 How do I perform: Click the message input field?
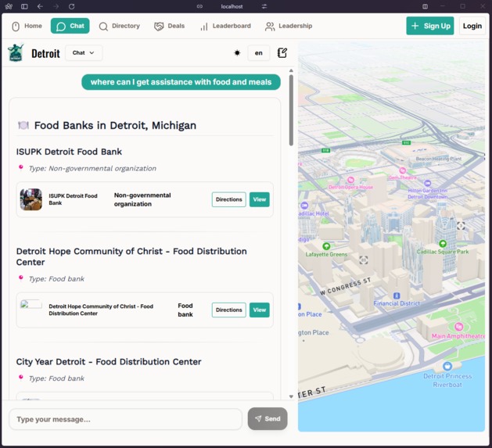[x=125, y=419]
